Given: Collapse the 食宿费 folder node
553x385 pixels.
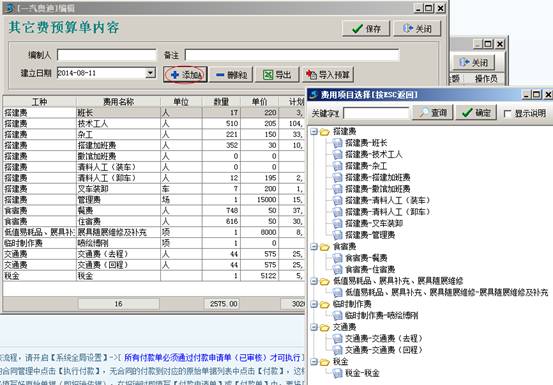Looking at the screenshot, I should [314, 247].
